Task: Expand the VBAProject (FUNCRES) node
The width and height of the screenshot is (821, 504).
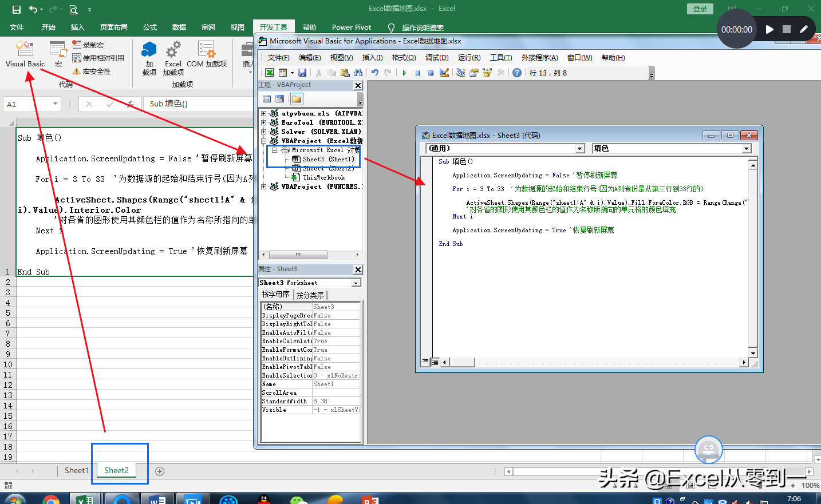Action: click(x=264, y=186)
